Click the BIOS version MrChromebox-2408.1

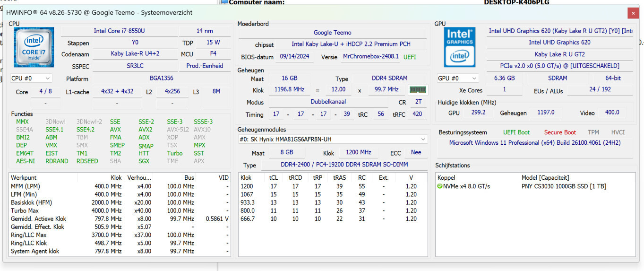[370, 57]
